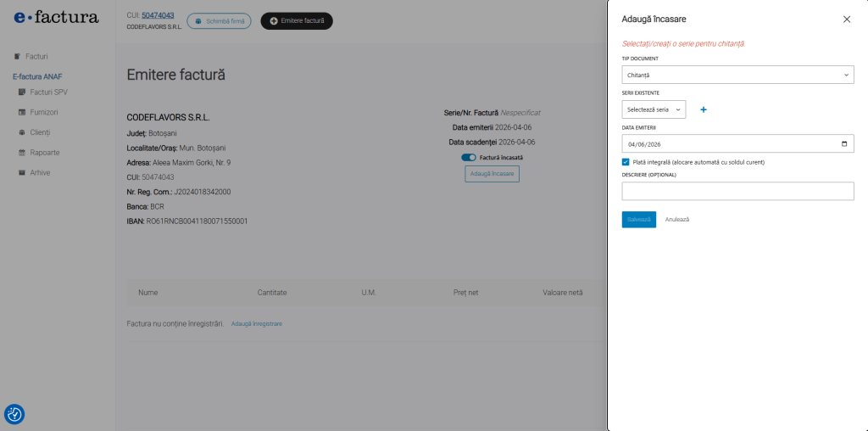Click building icon in Schimbă firmă button
The width and height of the screenshot is (868, 431).
198,21
